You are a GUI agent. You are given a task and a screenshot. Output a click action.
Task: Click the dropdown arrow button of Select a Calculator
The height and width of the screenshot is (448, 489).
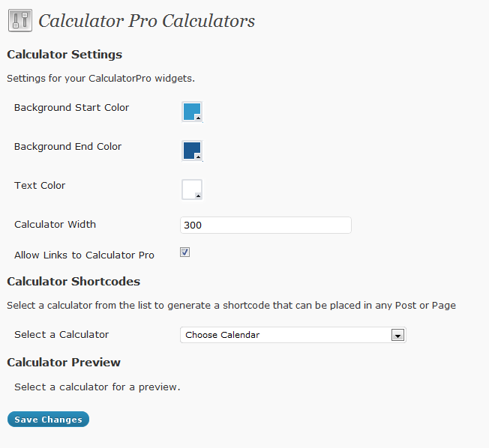pos(397,335)
